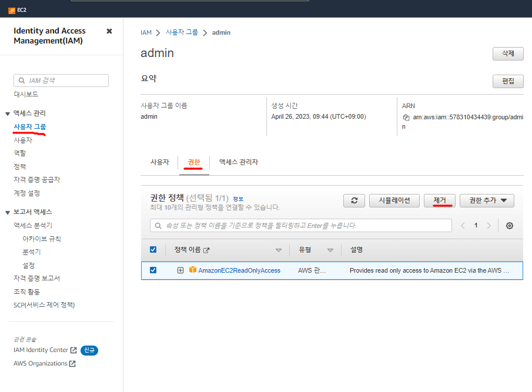Go to previous page of policies

pos(463,226)
